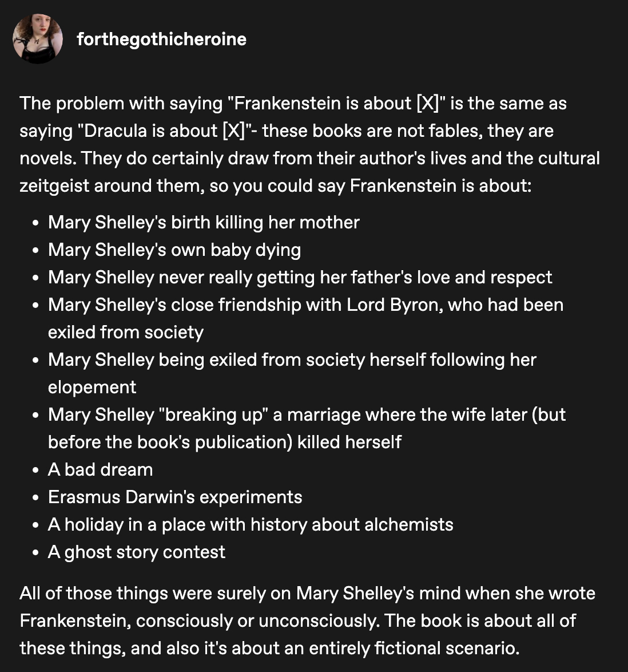Click the text "exiled from society" under Lord Byron

click(x=126, y=332)
